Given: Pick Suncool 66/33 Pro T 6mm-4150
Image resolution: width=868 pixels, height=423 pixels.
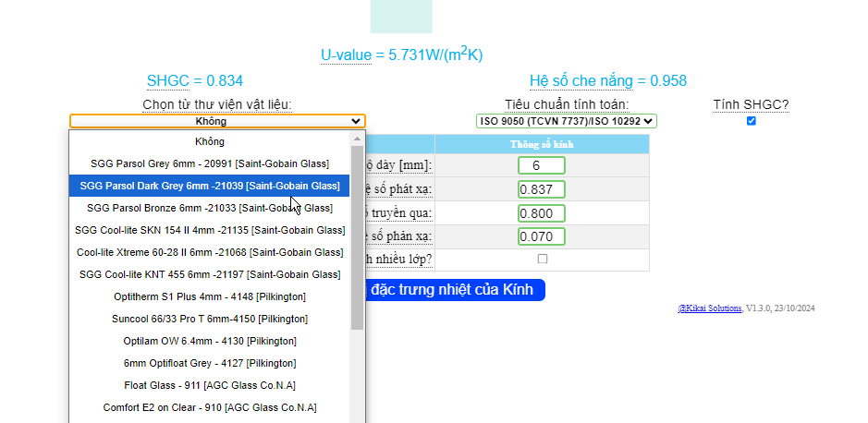Looking at the screenshot, I should pos(210,319).
